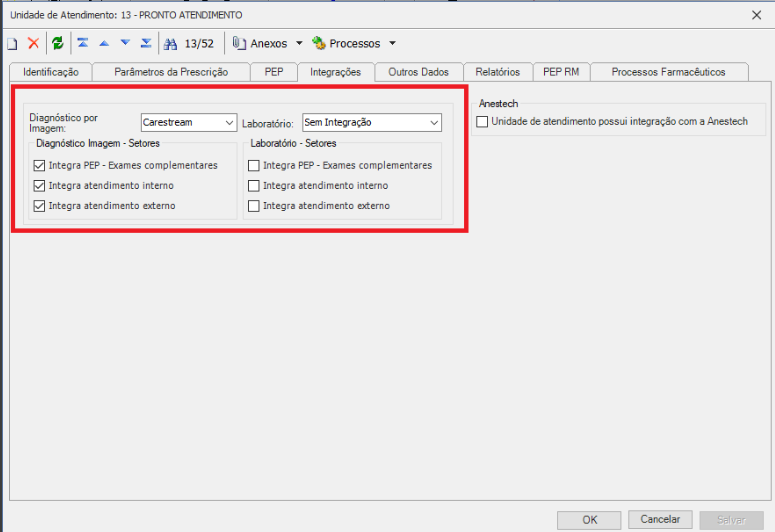This screenshot has width=775, height=532.
Task: Open the Parâmetros da Prescrição tab
Action: click(171, 72)
